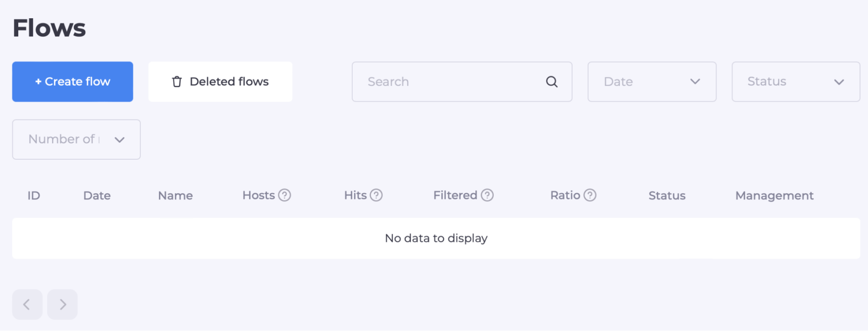
Task: Click the Management column header
Action: (774, 196)
